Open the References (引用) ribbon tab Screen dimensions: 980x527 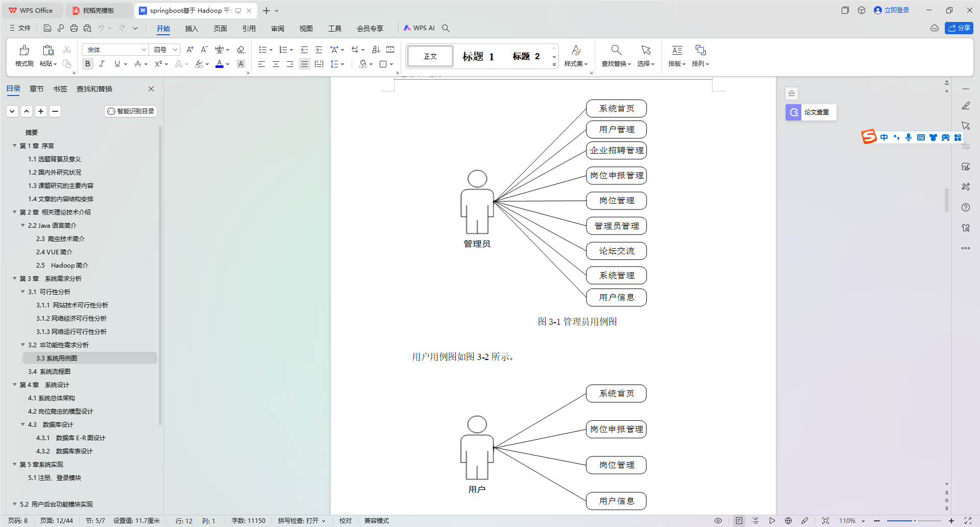(x=249, y=29)
